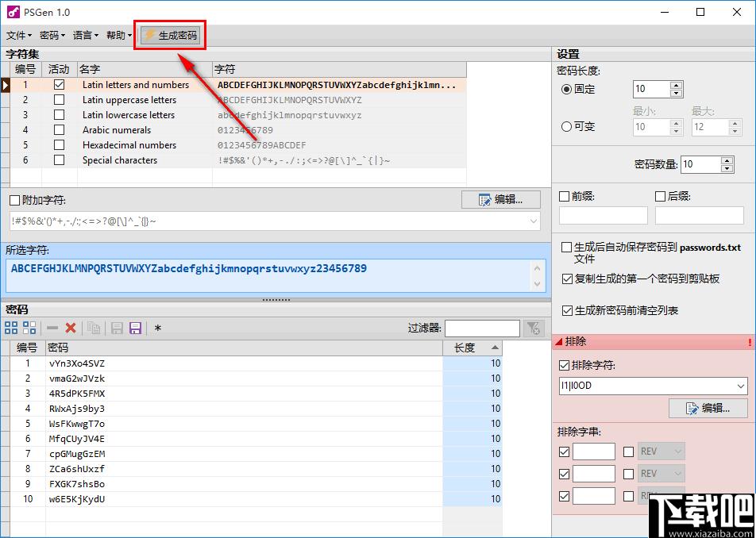Enable Latin uppercase letters charset
The width and height of the screenshot is (756, 538).
60,100
